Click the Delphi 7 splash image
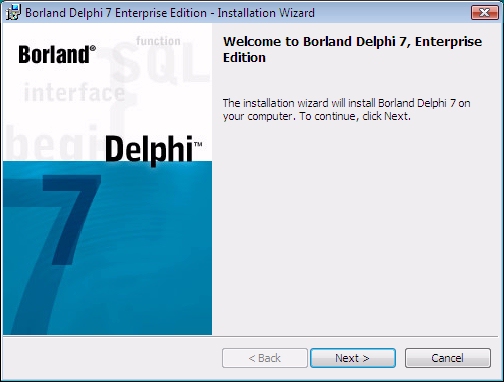Screen dimensions: 504x382 (107, 179)
